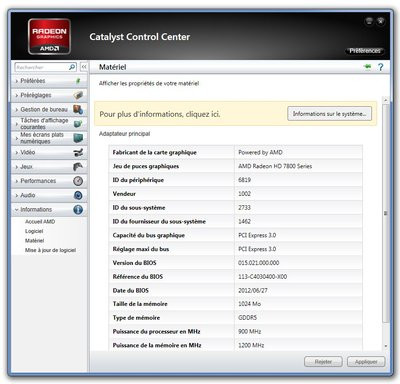
Task: Click 'Fabricant de la carte graphique' label
Action: click(x=154, y=152)
